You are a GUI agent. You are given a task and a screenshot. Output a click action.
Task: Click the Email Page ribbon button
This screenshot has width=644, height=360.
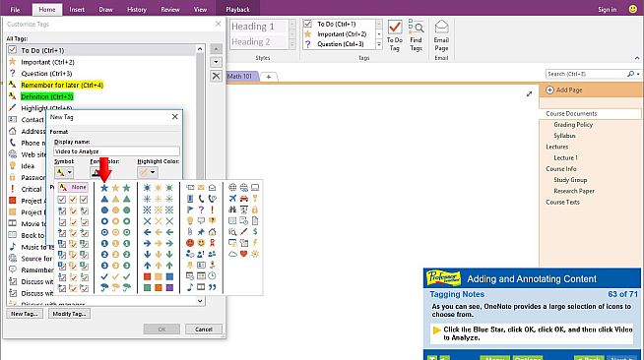tap(441, 35)
